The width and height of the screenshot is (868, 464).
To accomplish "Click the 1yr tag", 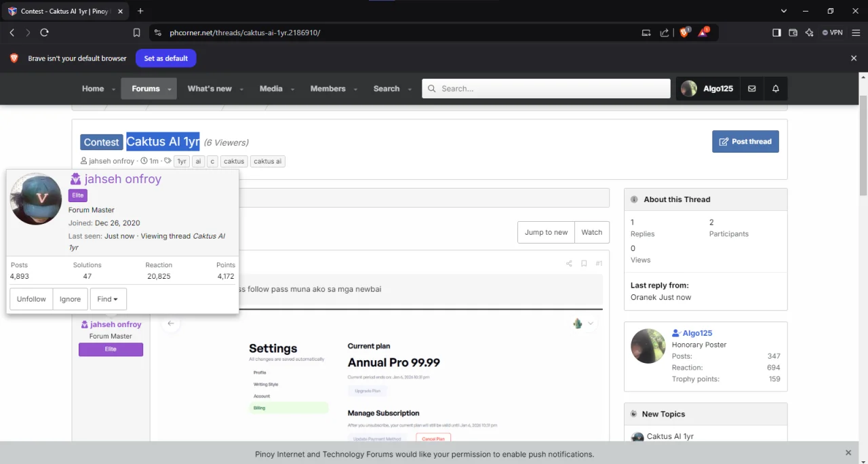I will click(x=182, y=161).
